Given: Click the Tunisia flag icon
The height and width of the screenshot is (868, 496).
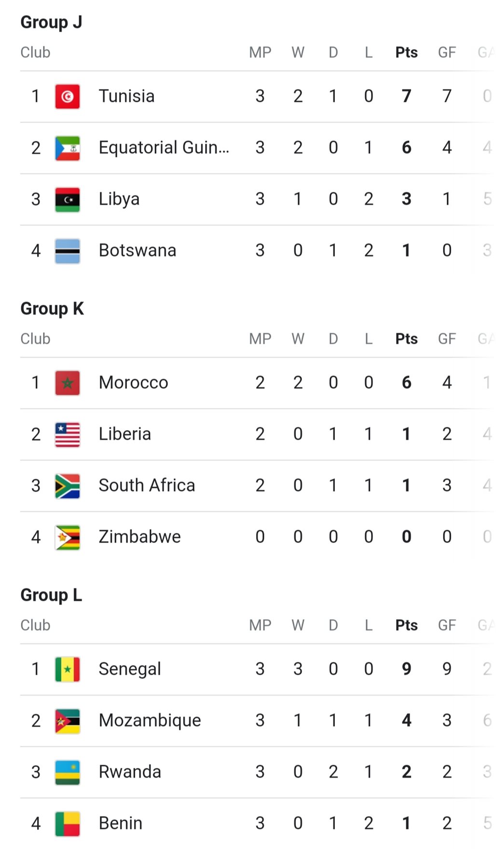Looking at the screenshot, I should [x=68, y=96].
